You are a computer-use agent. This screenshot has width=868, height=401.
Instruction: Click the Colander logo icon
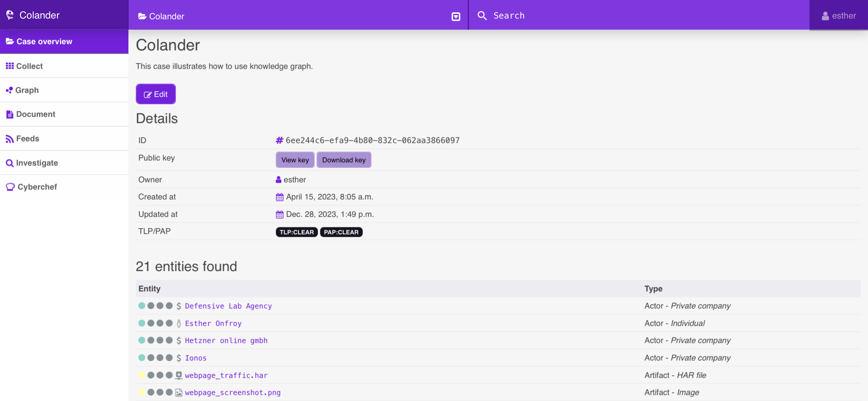[10, 15]
